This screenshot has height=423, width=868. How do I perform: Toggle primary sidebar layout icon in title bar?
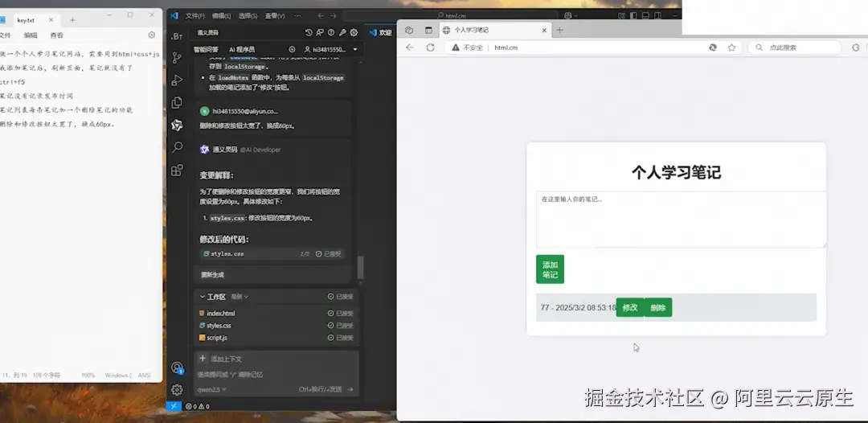[633, 15]
